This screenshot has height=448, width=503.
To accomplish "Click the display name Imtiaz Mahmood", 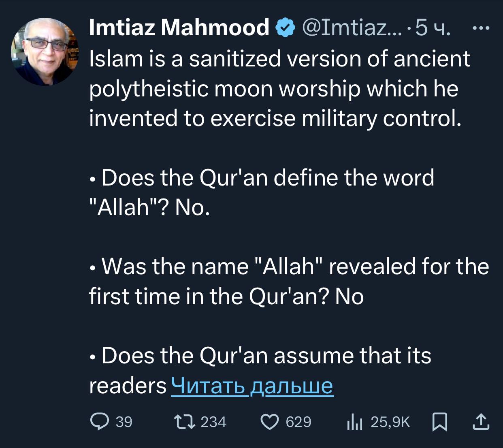I will pyautogui.click(x=179, y=28).
